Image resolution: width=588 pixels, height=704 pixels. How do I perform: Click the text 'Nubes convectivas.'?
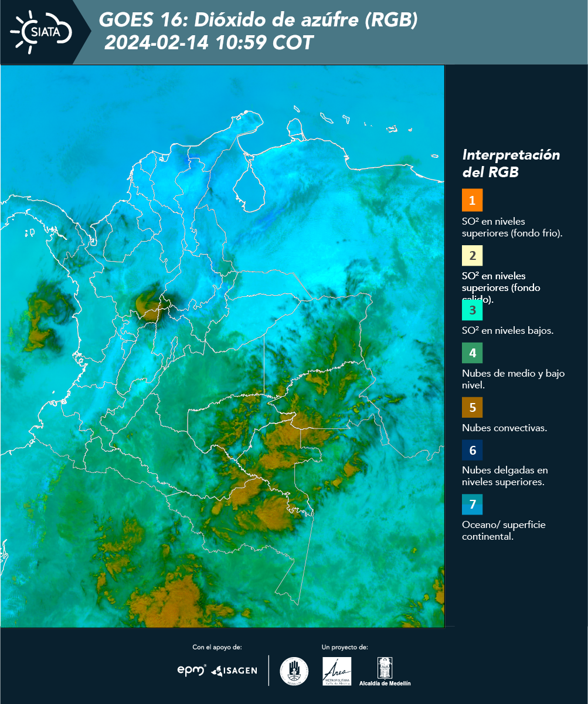(505, 428)
